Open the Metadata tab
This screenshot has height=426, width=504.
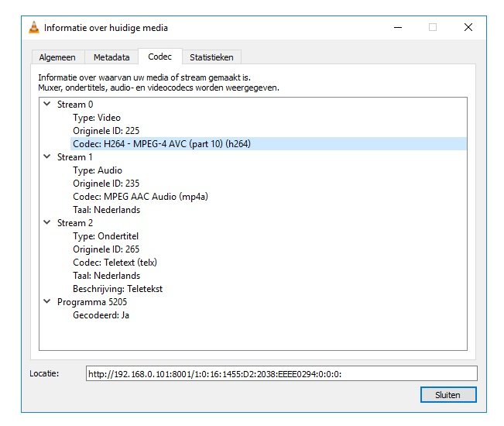111,57
